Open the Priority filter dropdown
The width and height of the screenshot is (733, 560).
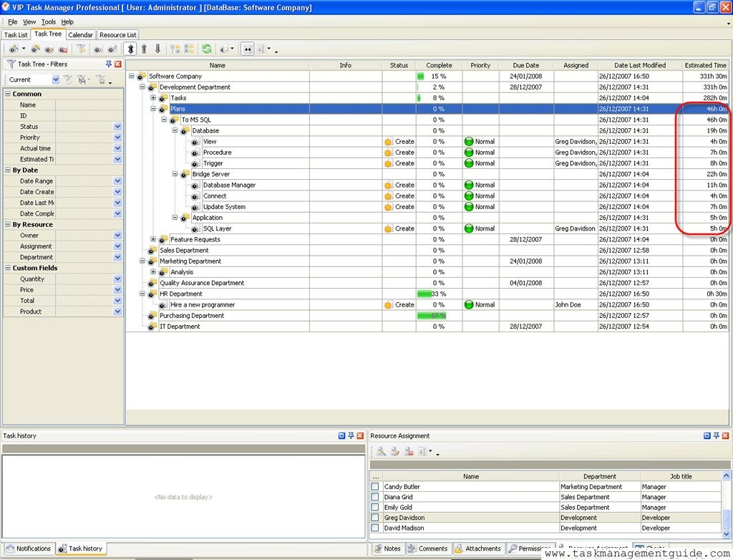117,137
